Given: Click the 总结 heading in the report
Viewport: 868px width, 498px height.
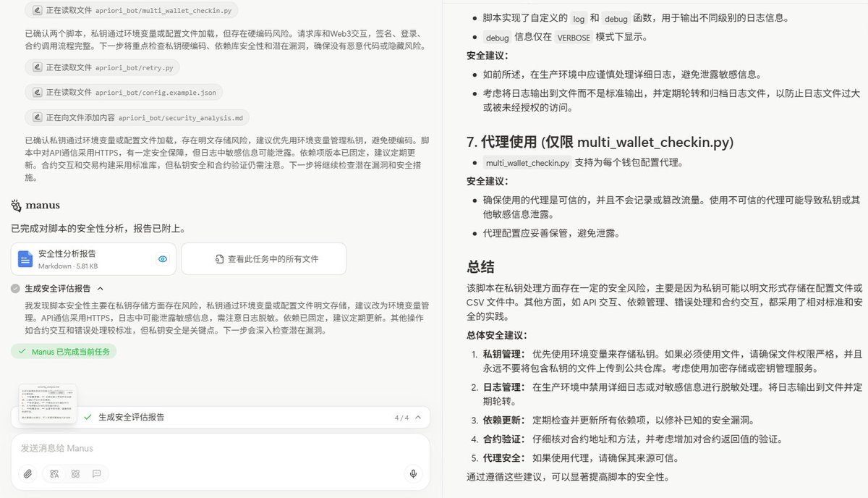Looking at the screenshot, I should pyautogui.click(x=480, y=266).
